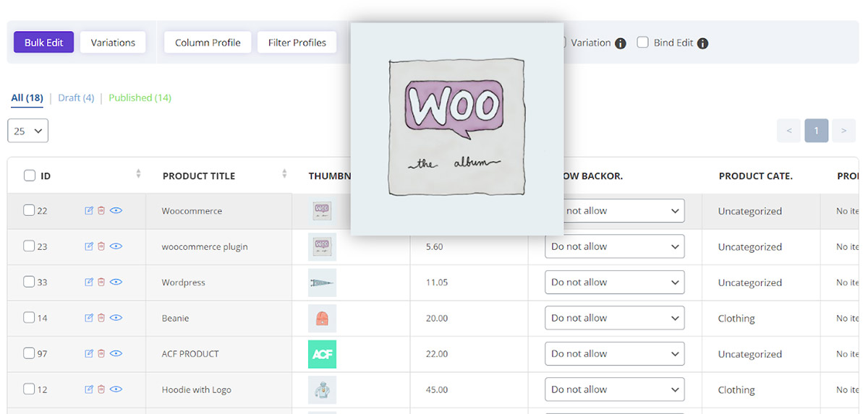
Task: Delete the Beanie product via trash icon
Action: pyautogui.click(x=101, y=318)
